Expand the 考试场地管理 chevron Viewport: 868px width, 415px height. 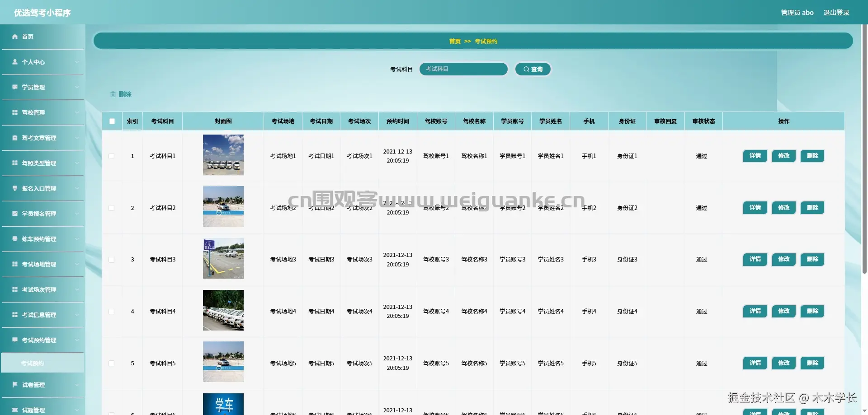(77, 264)
